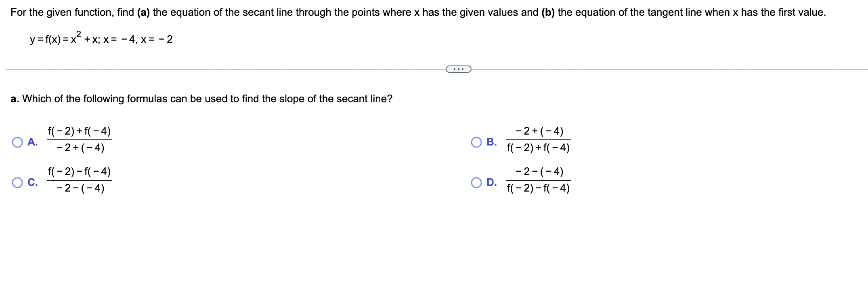The image size is (868, 291).
Task: Click the blue "A." answer letter
Action: 33,142
